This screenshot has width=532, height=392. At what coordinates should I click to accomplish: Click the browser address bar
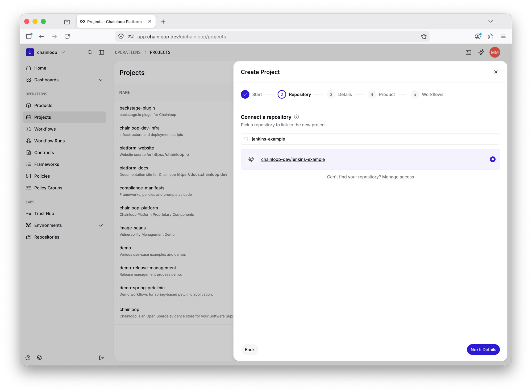272,36
